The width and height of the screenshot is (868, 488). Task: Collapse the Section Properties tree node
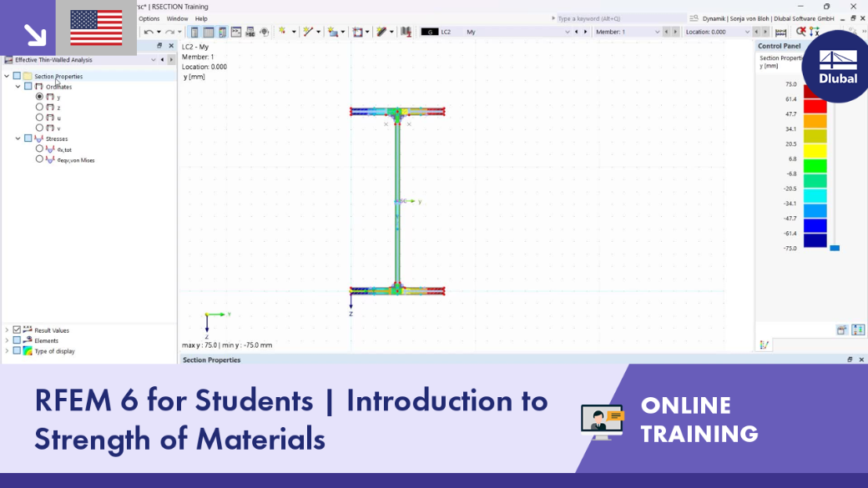click(x=7, y=76)
